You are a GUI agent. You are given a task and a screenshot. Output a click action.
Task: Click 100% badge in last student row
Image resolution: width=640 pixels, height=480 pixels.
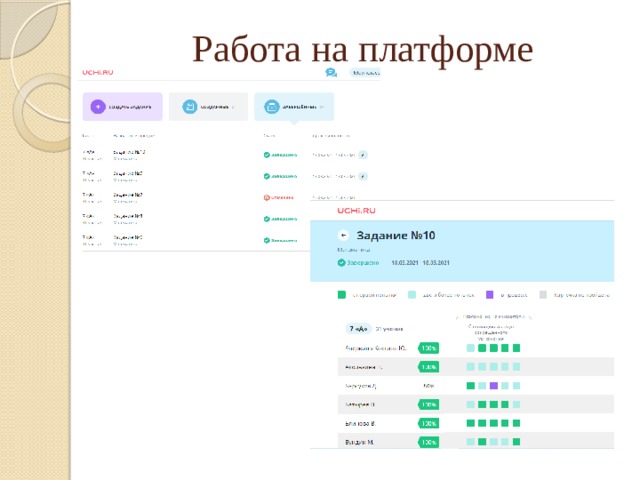pos(429,442)
